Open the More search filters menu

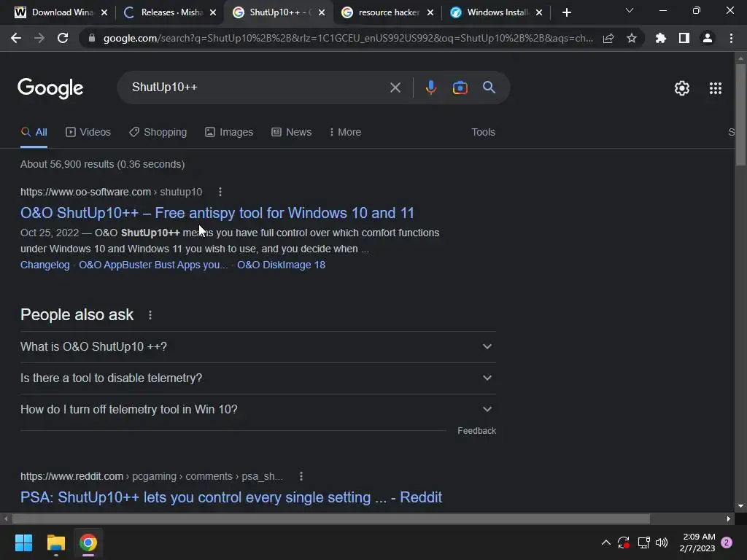coord(345,132)
